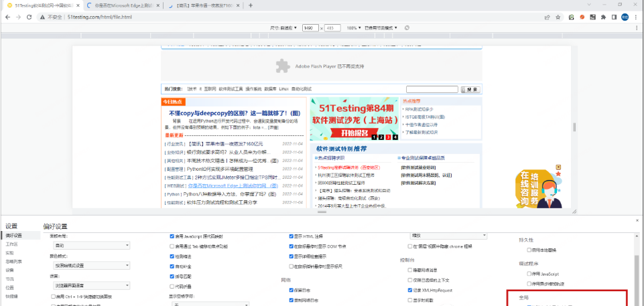Click the site search submit button
The width and height of the screenshot is (644, 306).
tap(470, 90)
